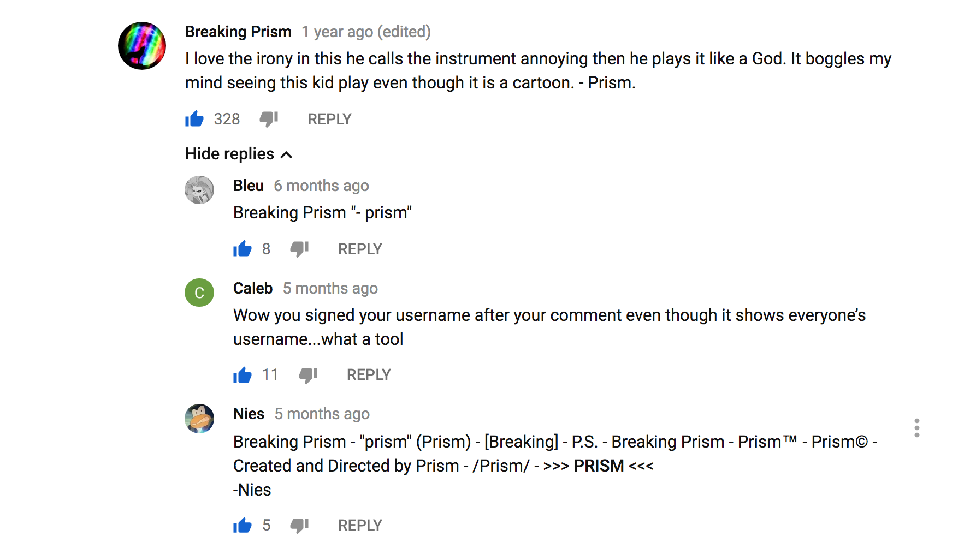Viewport: 970px width, 560px height.
Task: Reply to Breaking Prism's comment
Action: pos(329,118)
